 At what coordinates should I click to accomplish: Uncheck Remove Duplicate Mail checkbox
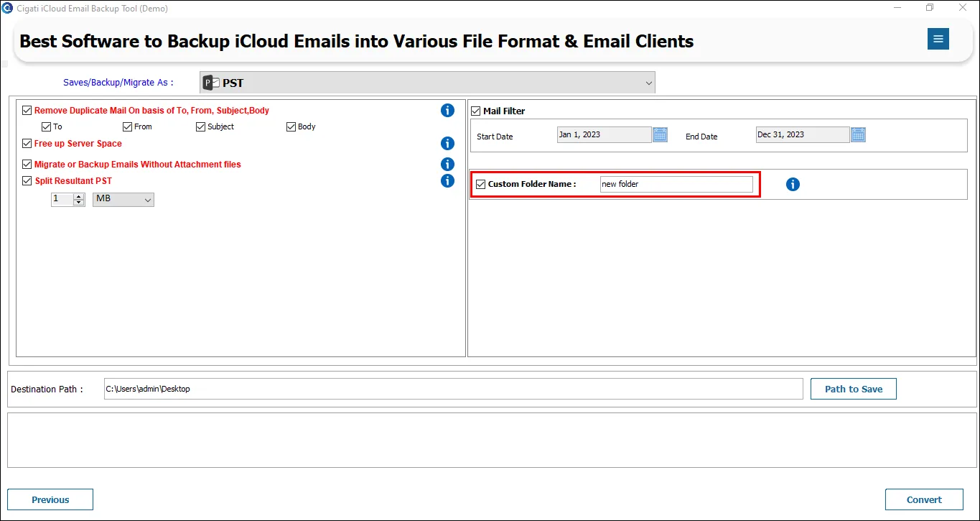(27, 111)
